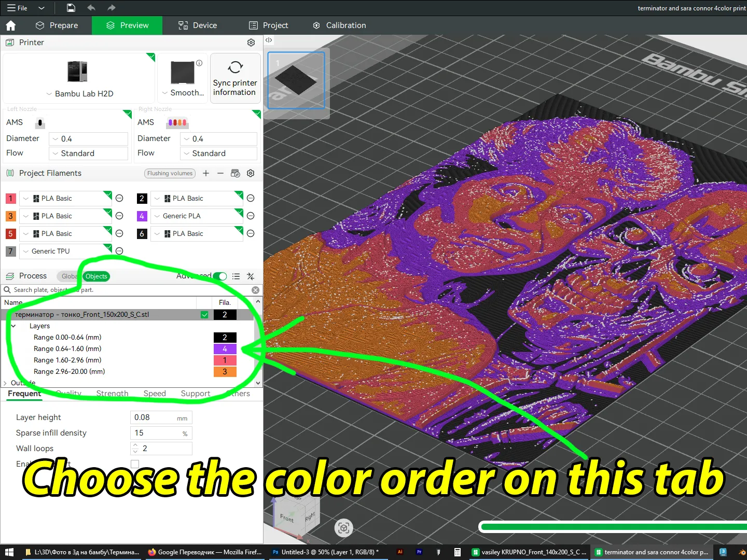Toggle checkbox on the терминатор STL row
Viewport: 747px width, 560px height.
[204, 315]
